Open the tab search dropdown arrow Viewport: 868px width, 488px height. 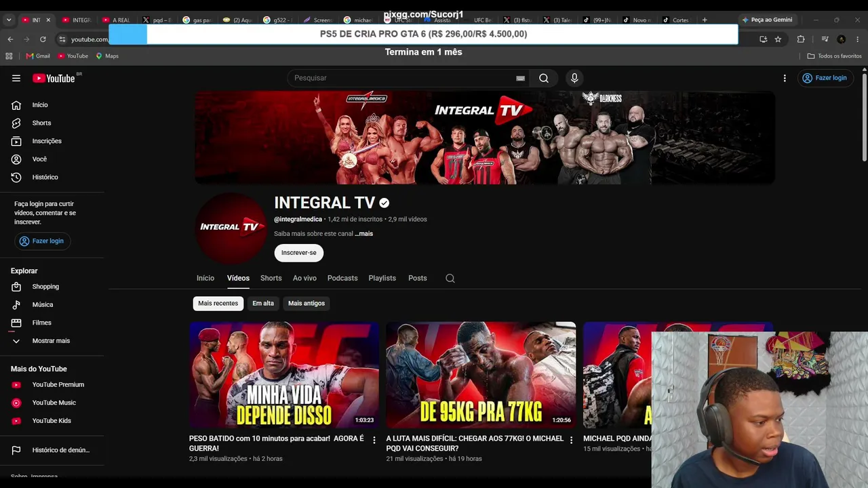point(9,20)
